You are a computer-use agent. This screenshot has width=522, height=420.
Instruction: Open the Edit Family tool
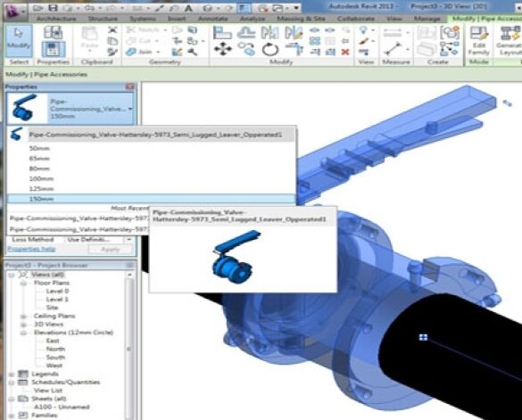tap(478, 41)
